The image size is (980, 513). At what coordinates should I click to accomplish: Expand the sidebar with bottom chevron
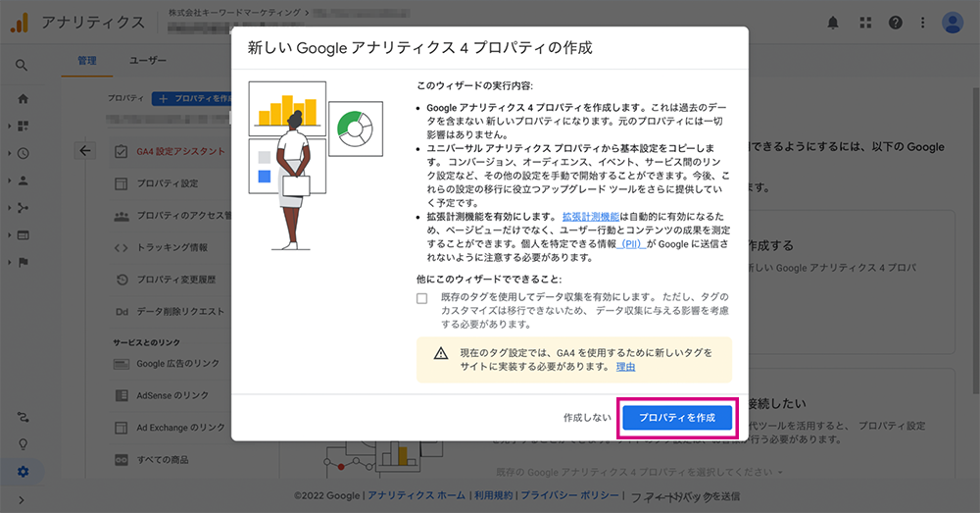[x=22, y=500]
